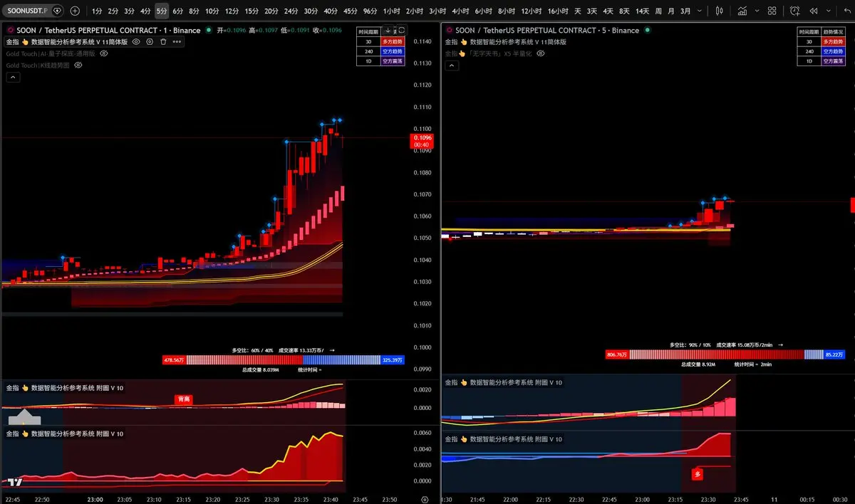855x504 pixels.
Task: Switch to the 30分 timeframe
Action: tap(311, 11)
